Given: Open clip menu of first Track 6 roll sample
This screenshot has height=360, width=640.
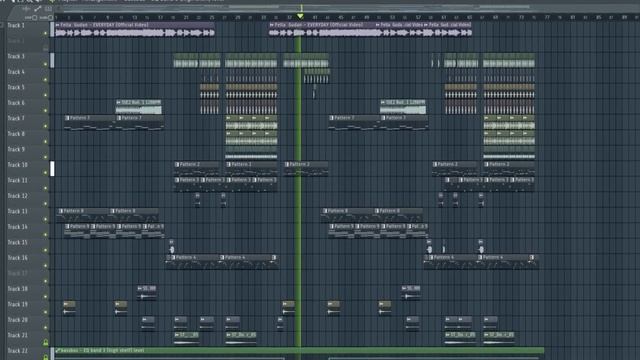Looking at the screenshot, I should pyautogui.click(x=118, y=102).
